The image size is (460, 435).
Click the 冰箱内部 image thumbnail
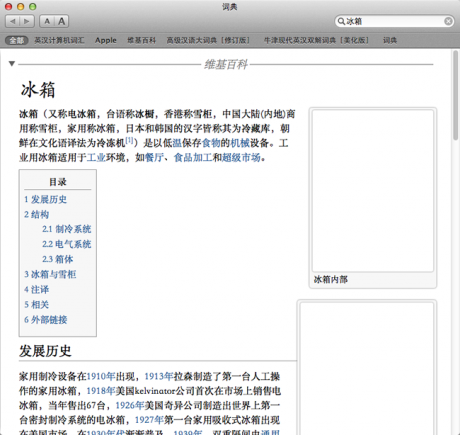[x=373, y=191]
